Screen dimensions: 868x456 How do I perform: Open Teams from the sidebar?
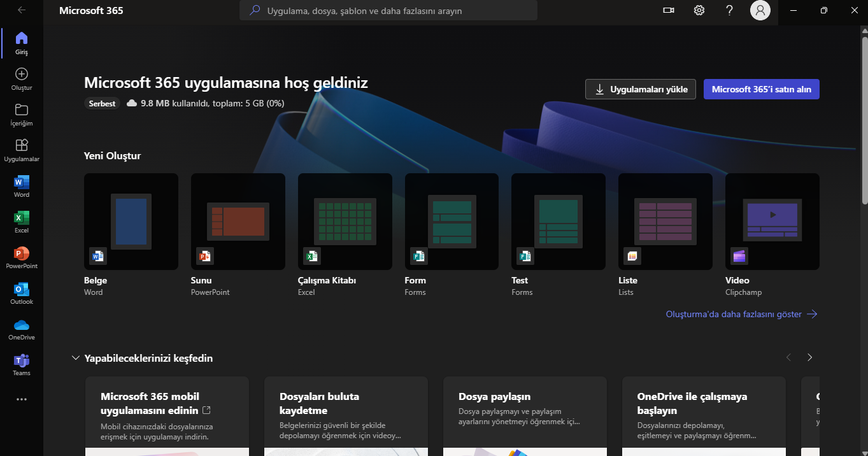tap(21, 364)
